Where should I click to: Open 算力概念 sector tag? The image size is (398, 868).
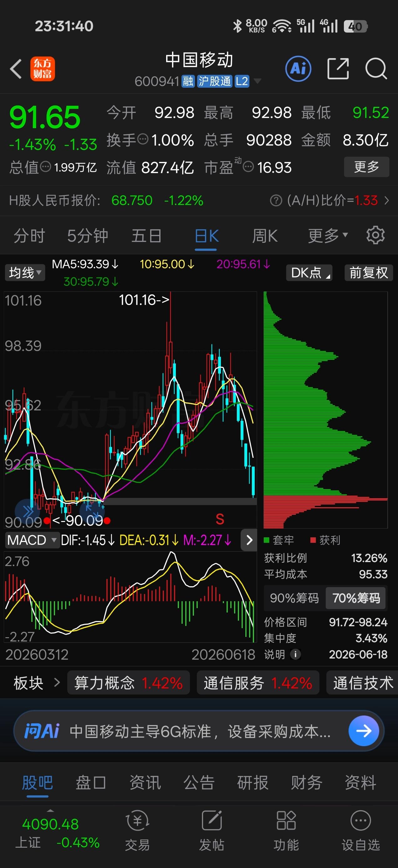(x=128, y=683)
